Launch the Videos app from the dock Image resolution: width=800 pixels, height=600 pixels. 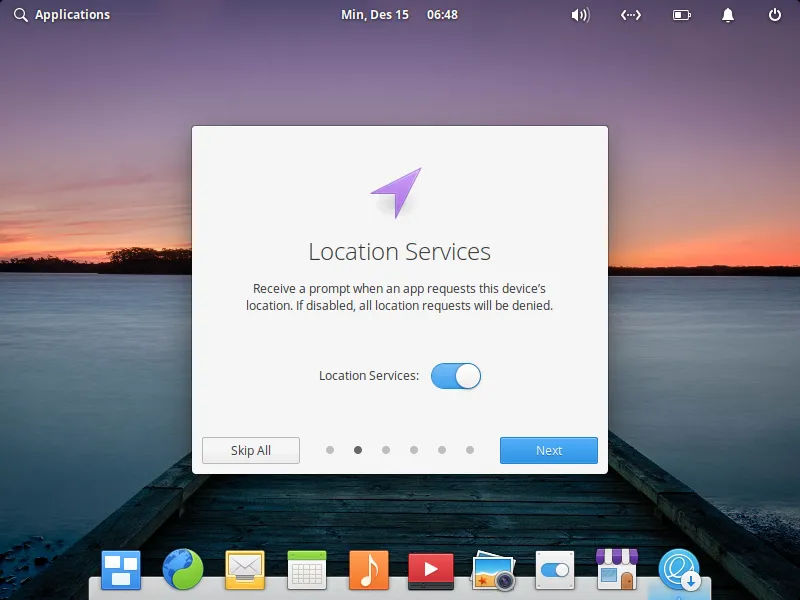coord(431,571)
